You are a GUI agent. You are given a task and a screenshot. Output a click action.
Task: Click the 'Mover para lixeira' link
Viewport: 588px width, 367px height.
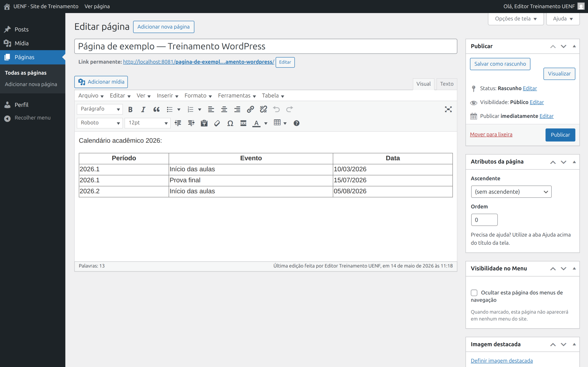click(x=491, y=134)
